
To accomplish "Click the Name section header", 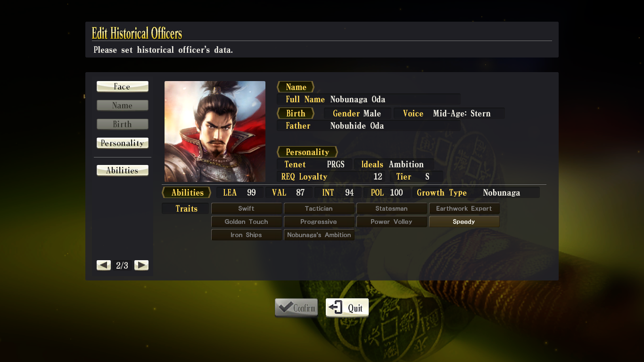I will click(296, 87).
